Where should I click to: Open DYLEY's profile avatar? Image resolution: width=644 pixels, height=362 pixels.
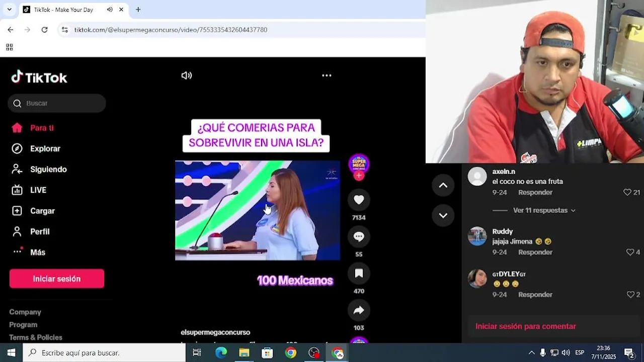point(477,279)
